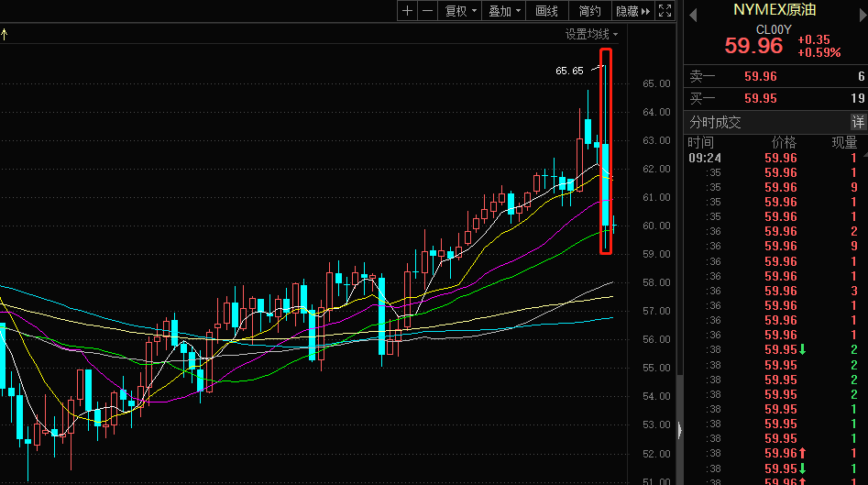Expand the 设置均线 moving average settings
The height and width of the screenshot is (485, 868).
tap(591, 34)
